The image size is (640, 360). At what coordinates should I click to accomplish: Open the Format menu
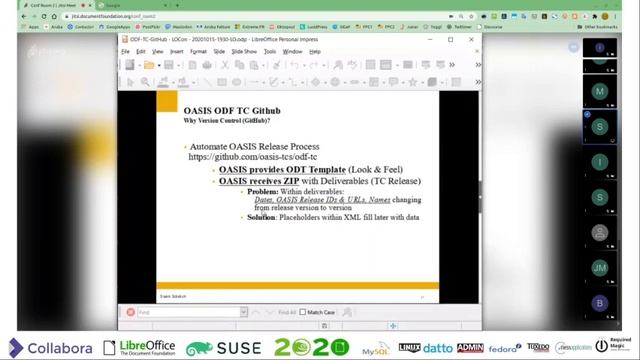[x=198, y=52]
